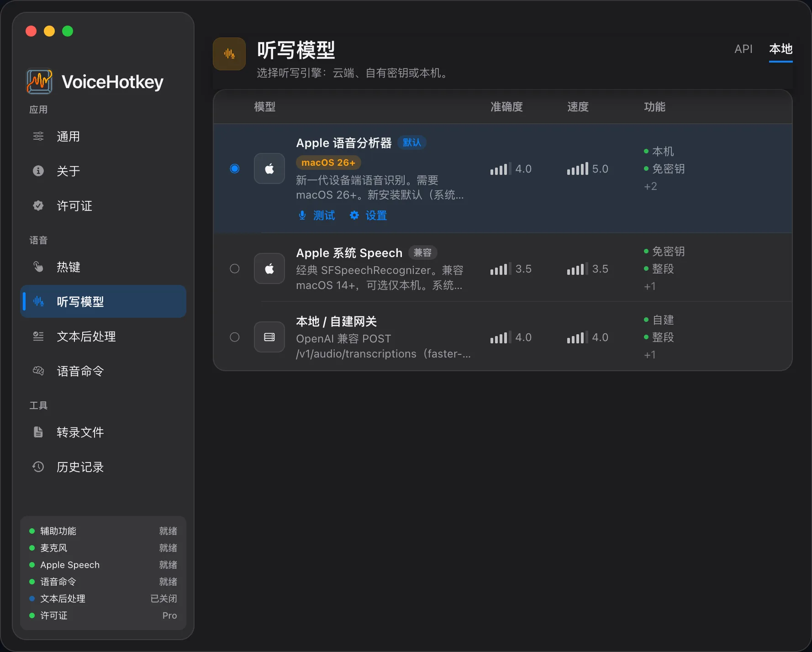Viewport: 812px width, 652px height.
Task: Click accuracy bars icon for Apple 系统 Speech
Action: (501, 268)
